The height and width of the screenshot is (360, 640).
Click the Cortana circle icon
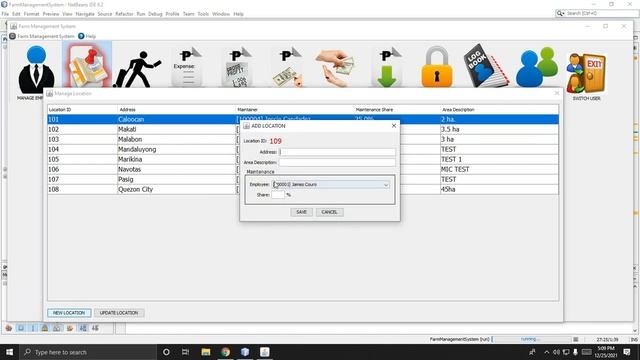pyautogui.click(x=166, y=352)
